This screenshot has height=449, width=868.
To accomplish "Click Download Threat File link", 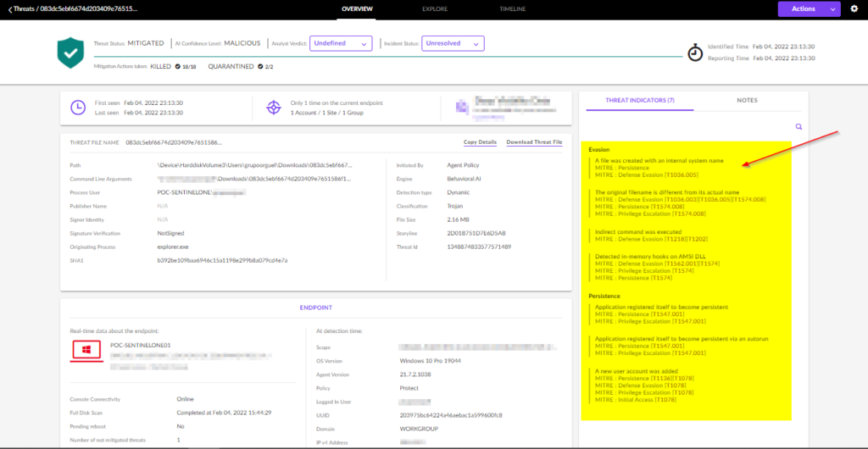I will [x=534, y=142].
